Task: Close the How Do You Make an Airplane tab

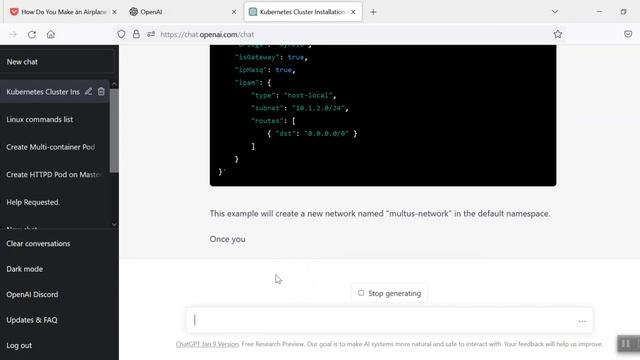Action: point(114,12)
